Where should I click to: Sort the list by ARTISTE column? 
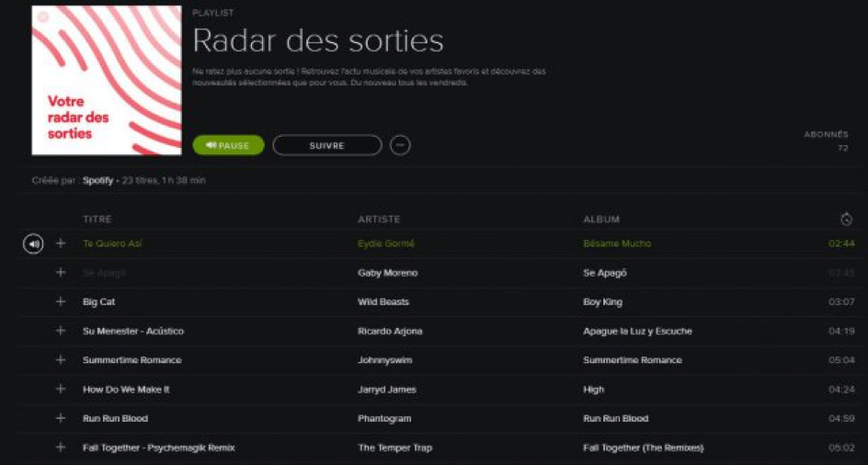[x=379, y=220]
